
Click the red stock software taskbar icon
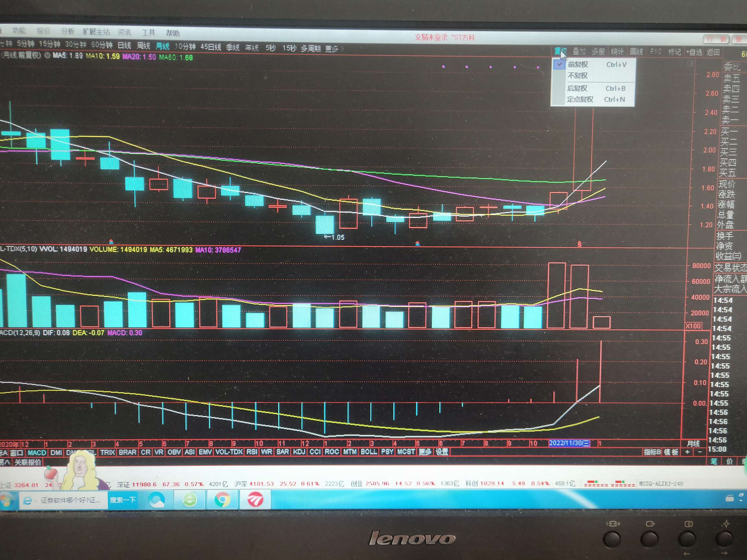click(255, 500)
